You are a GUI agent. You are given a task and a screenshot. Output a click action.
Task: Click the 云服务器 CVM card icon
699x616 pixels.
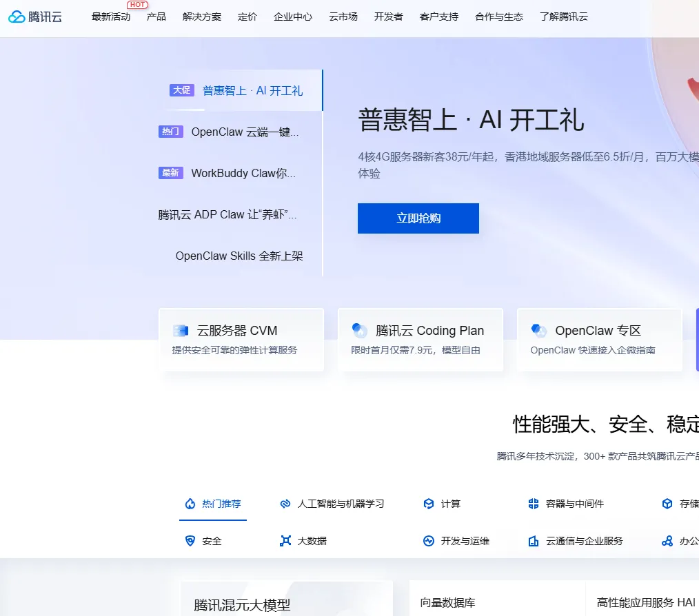click(x=181, y=331)
